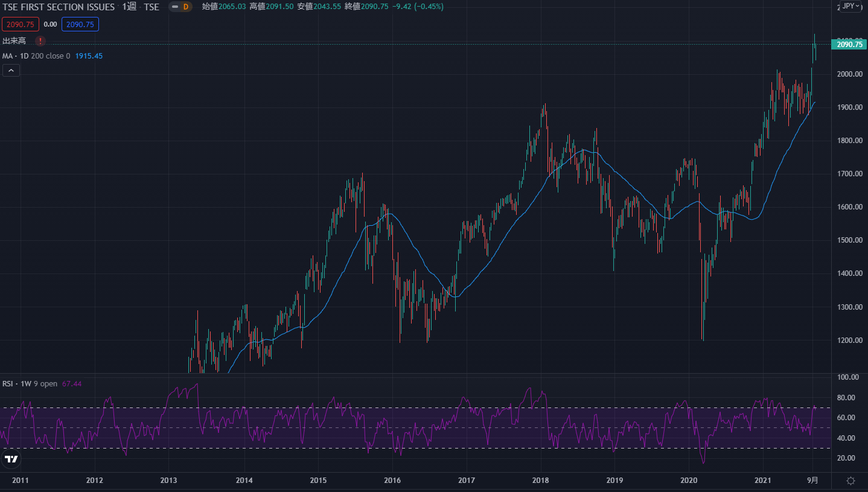Image resolution: width=868 pixels, height=492 pixels.
Task: Click the −9.42 (−0.45%) change value
Action: click(x=416, y=7)
